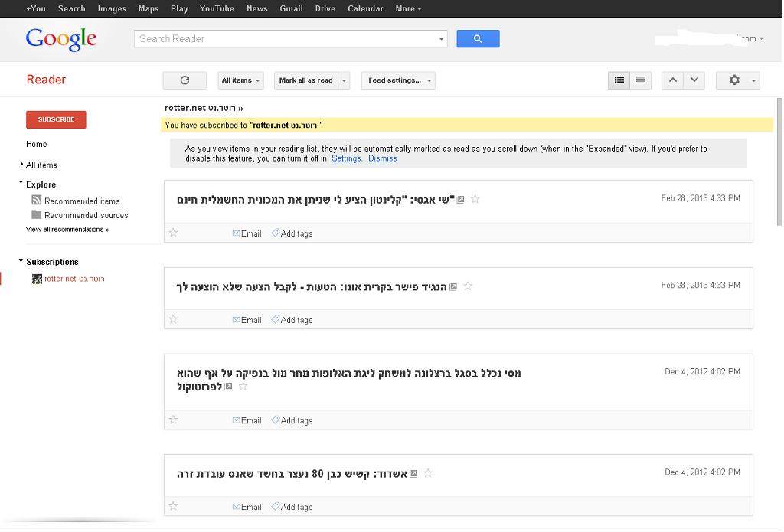Dismiss the auto mark-as-read notice
This screenshot has width=784, height=532.
click(382, 158)
